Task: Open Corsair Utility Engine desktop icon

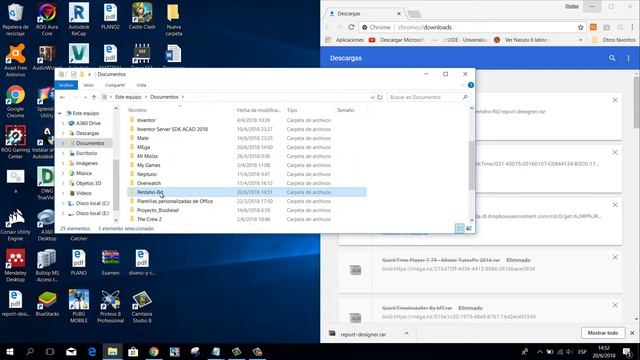Action: tap(16, 224)
